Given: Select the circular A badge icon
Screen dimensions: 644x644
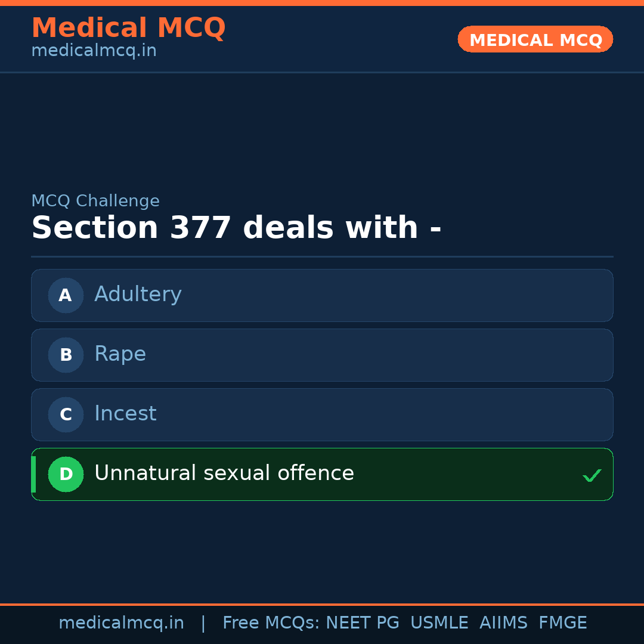Looking at the screenshot, I should [66, 295].
